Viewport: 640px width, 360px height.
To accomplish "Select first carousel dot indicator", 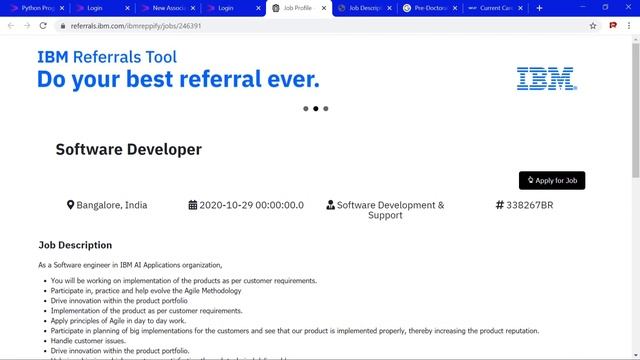I will [306, 109].
